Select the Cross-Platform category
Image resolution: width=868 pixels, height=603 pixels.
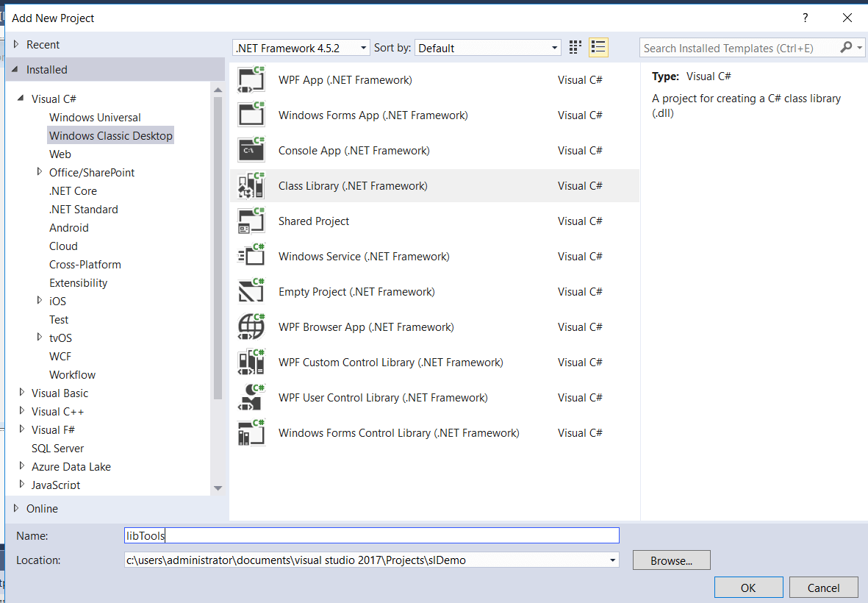point(85,264)
